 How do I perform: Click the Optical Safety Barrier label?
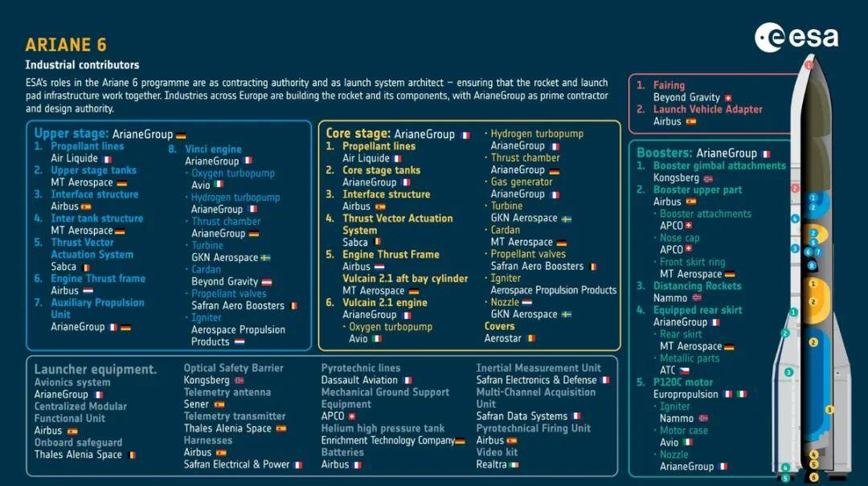point(234,368)
